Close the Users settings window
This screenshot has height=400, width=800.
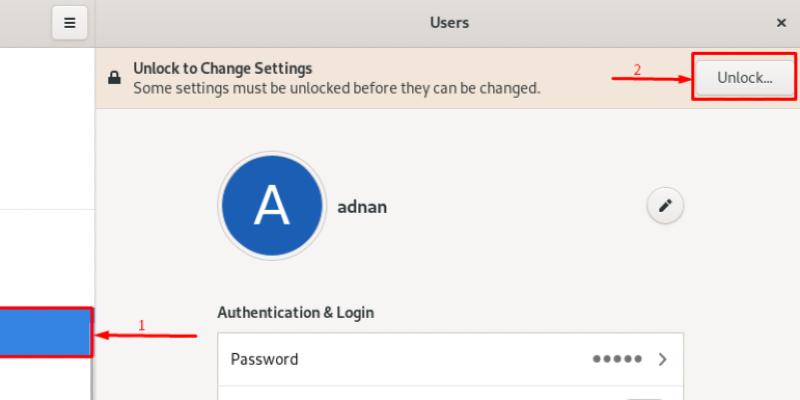(781, 22)
